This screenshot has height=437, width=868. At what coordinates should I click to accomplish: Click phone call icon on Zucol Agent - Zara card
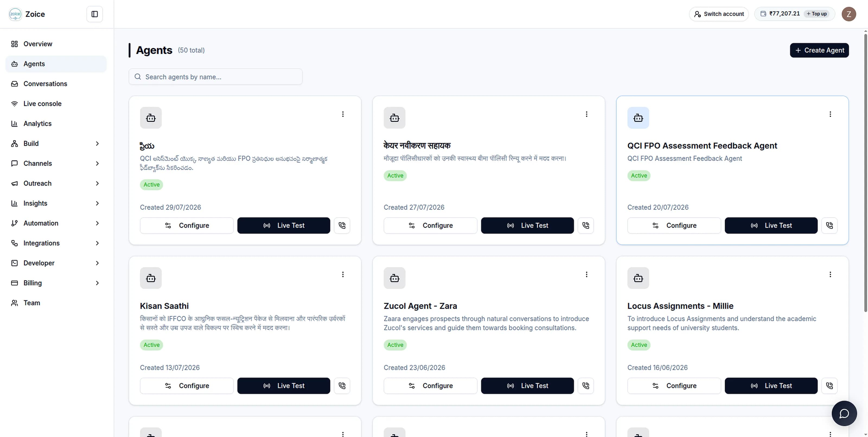(586, 385)
